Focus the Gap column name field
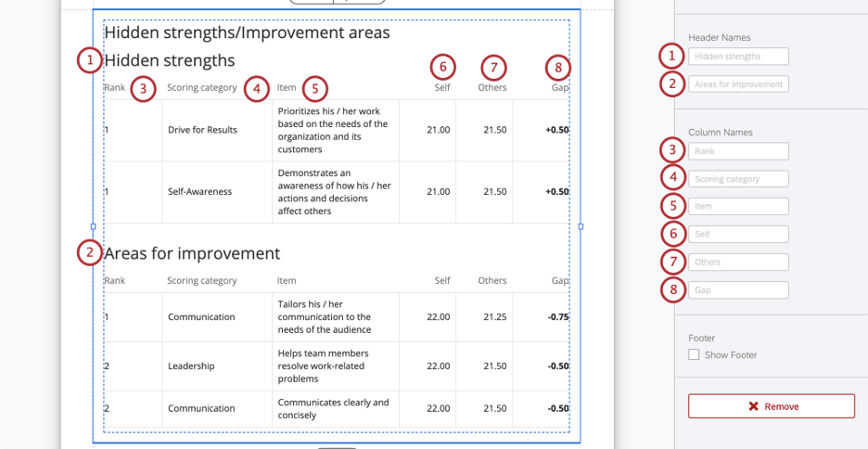Viewport: 868px width, 449px height. [738, 290]
